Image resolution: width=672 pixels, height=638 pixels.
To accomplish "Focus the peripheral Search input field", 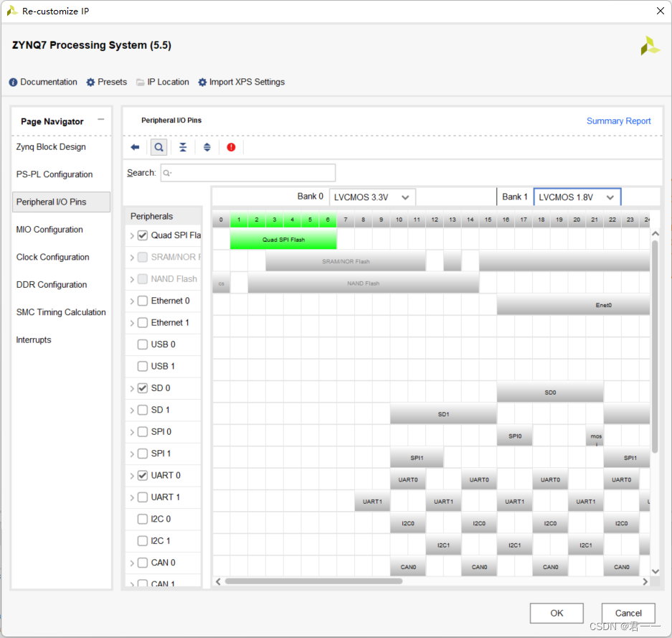I will [247, 173].
